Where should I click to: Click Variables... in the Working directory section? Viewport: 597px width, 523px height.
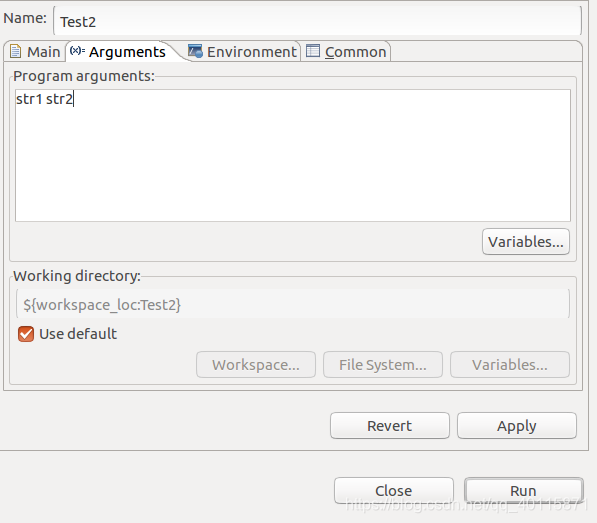pos(510,365)
